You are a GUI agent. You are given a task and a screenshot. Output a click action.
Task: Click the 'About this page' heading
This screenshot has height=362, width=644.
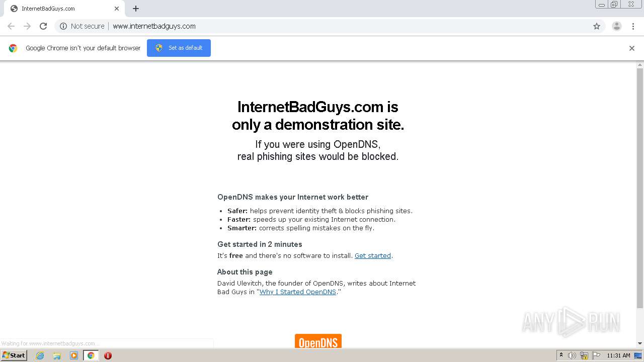245,272
